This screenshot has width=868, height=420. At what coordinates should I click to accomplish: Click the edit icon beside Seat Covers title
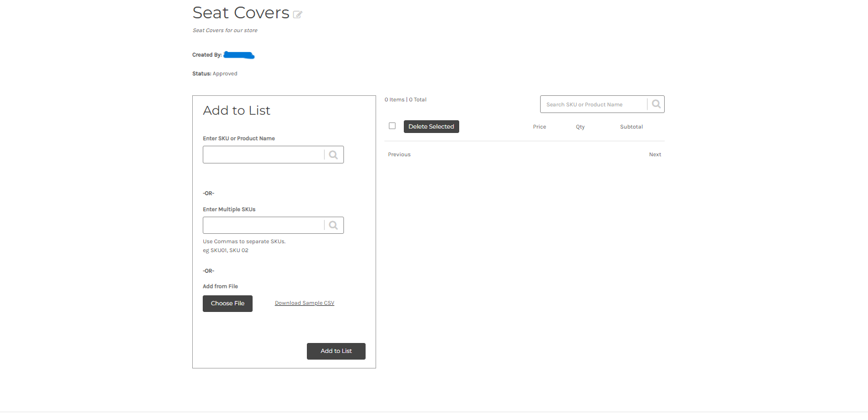click(297, 14)
